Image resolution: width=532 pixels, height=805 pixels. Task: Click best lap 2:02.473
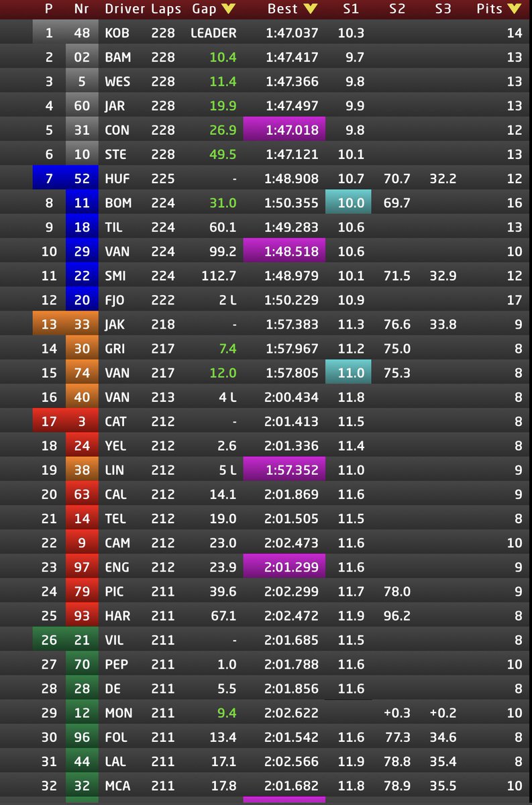292,542
